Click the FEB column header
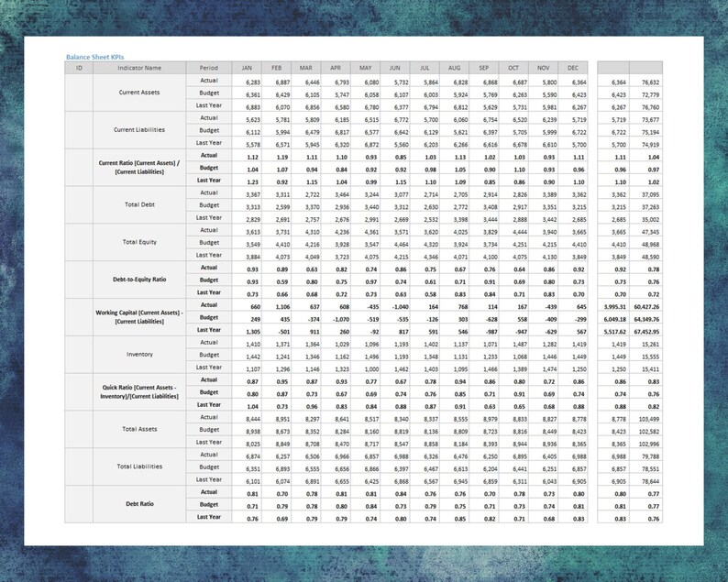This screenshot has width=728, height=582. point(276,68)
